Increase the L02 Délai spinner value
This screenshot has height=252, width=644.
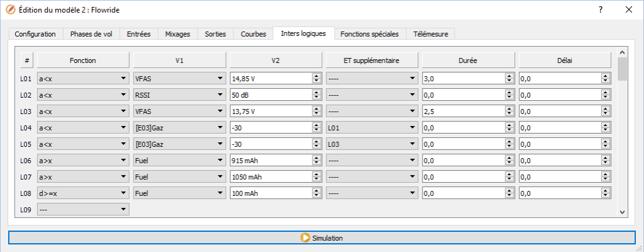(605, 93)
